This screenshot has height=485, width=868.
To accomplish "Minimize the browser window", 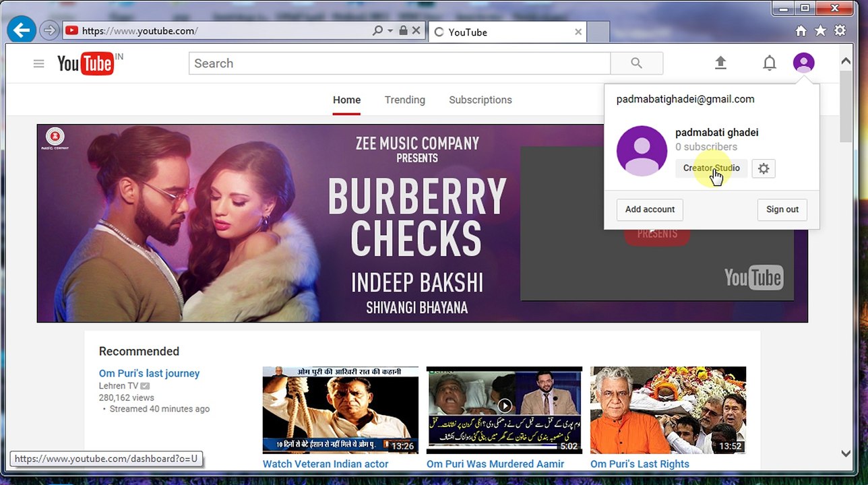I will tap(784, 8).
